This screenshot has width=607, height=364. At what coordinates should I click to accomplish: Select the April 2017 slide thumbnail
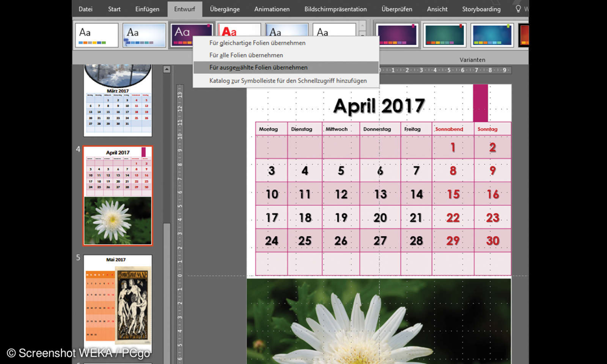pyautogui.click(x=117, y=196)
